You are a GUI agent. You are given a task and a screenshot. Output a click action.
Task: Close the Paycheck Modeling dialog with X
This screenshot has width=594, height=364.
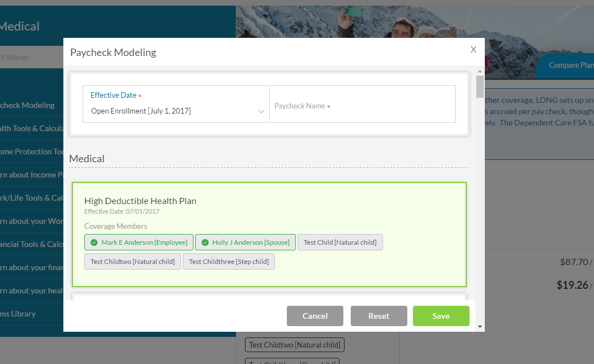click(474, 50)
